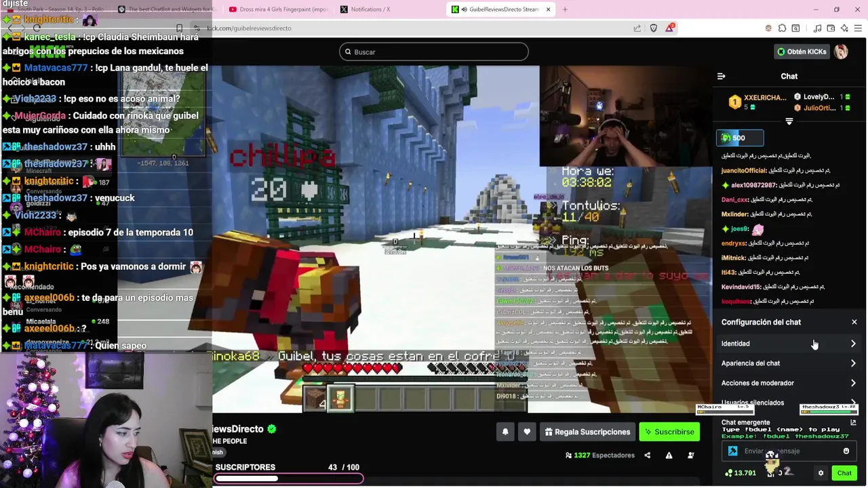Expand the Identidad chevron
868x488 pixels.
point(853,344)
